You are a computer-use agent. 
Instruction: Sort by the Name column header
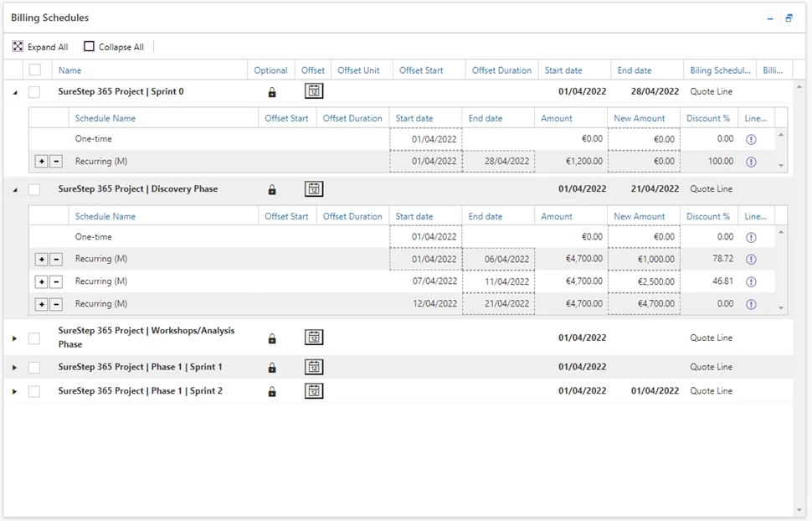pos(150,70)
